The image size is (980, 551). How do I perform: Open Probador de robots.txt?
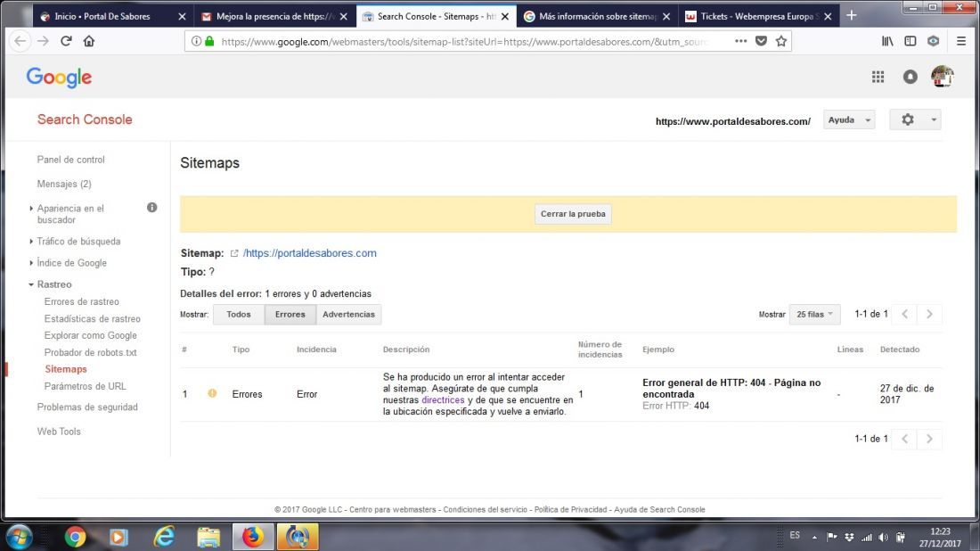[90, 353]
